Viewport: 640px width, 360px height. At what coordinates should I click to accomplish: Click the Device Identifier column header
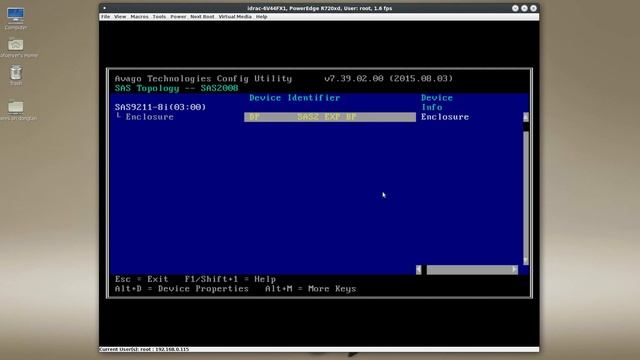pos(294,98)
